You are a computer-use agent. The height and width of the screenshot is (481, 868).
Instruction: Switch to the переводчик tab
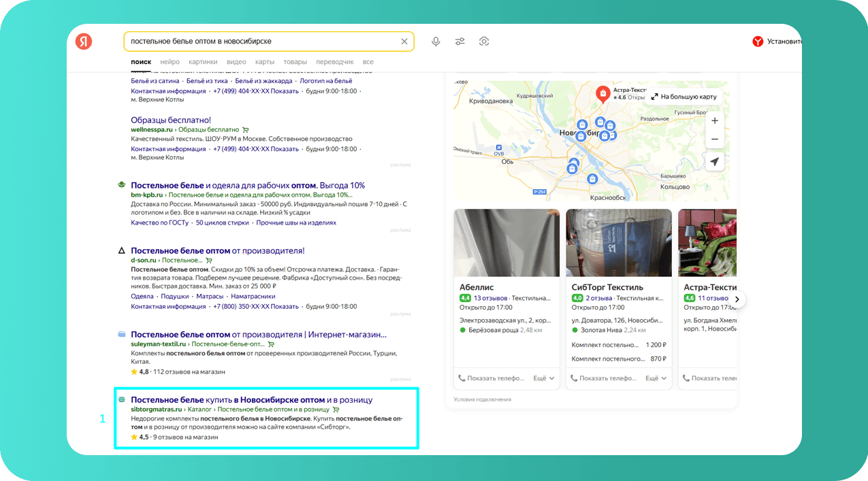[335, 62]
